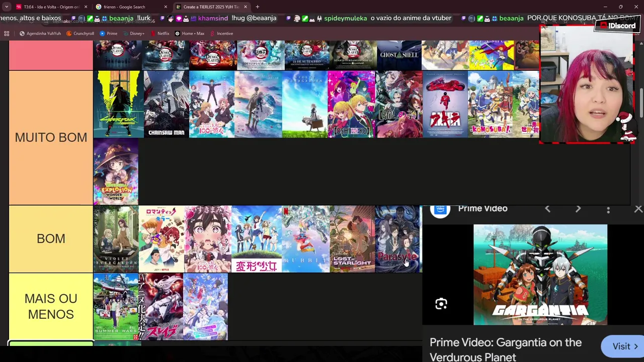Click the BOM tier label
This screenshot has width=644, height=362.
point(51,238)
